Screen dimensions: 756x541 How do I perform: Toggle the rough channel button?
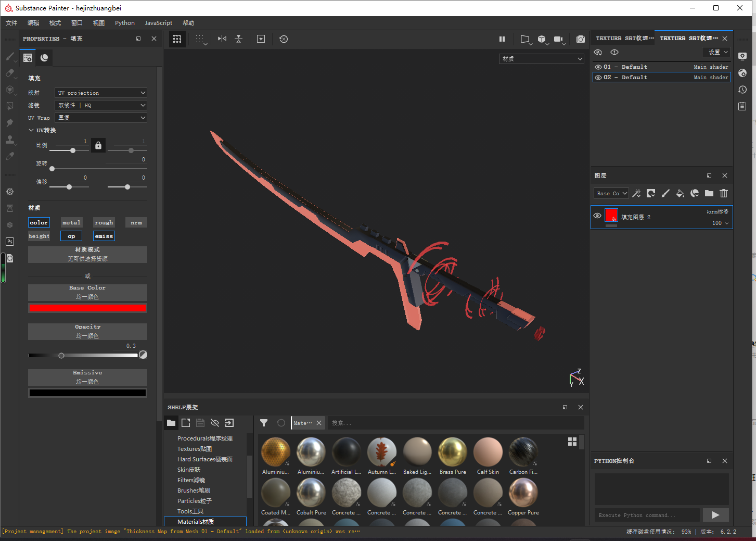(104, 222)
